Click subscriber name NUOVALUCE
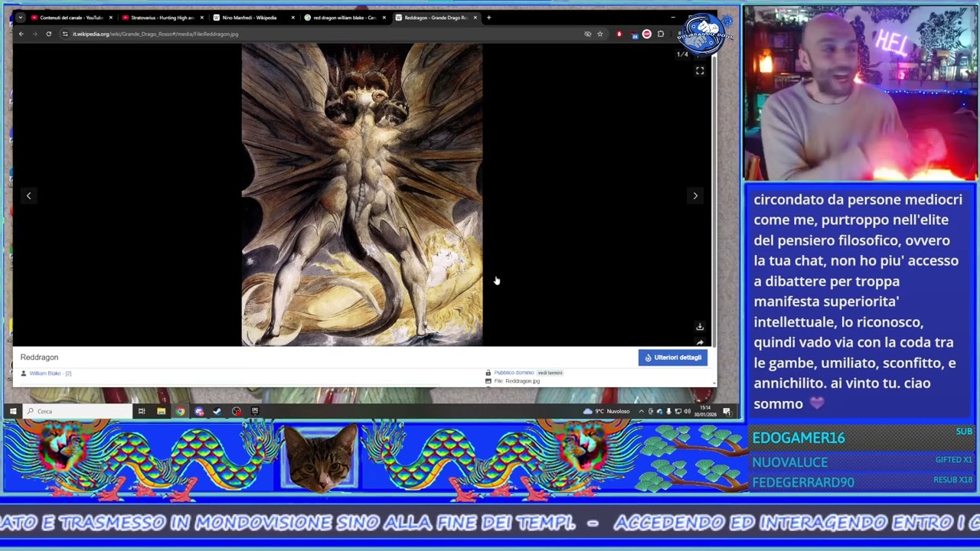The height and width of the screenshot is (551, 980). click(790, 462)
